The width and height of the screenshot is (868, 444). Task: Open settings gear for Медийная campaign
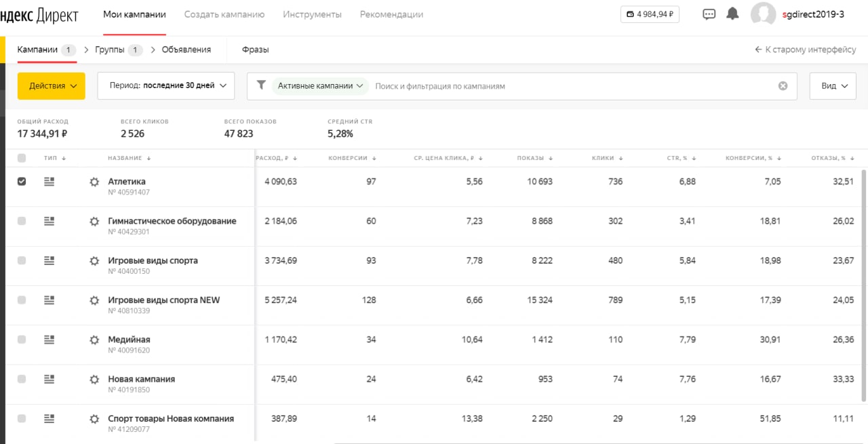(94, 340)
